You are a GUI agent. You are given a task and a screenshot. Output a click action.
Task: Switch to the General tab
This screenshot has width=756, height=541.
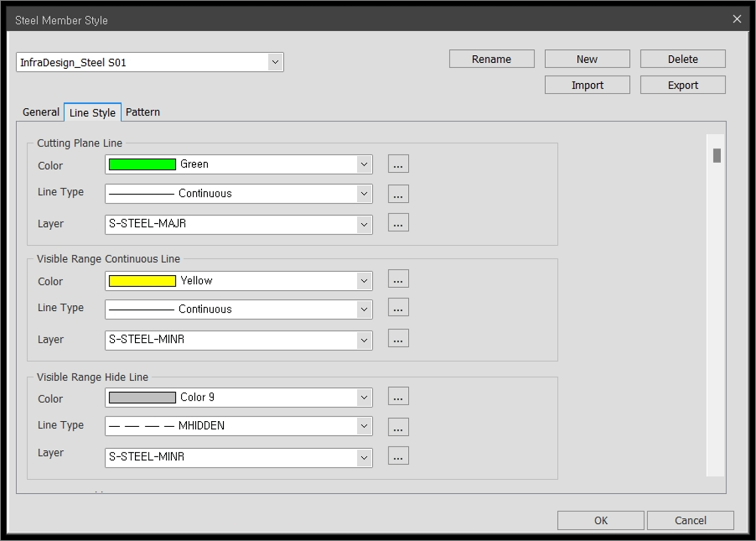pyautogui.click(x=41, y=112)
